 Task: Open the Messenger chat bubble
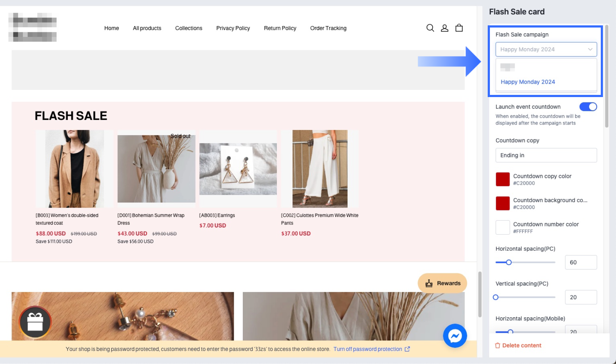[455, 336]
